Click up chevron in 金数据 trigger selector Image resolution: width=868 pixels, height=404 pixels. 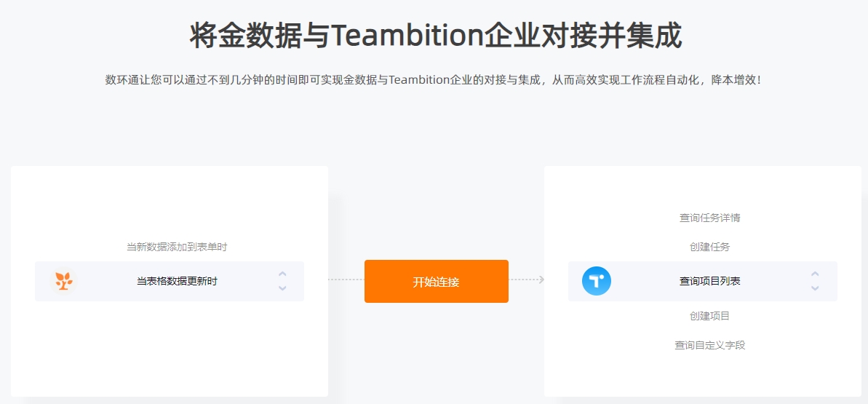[x=282, y=274]
